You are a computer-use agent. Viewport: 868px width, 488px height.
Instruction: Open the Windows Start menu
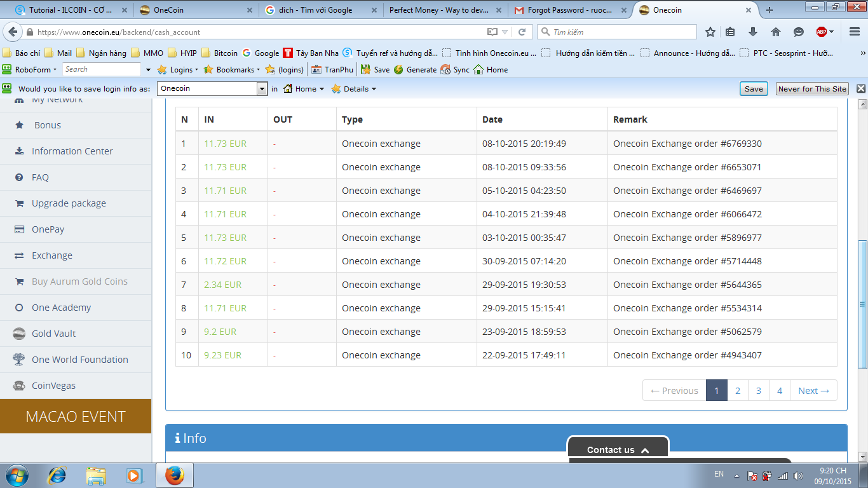pos(16,475)
